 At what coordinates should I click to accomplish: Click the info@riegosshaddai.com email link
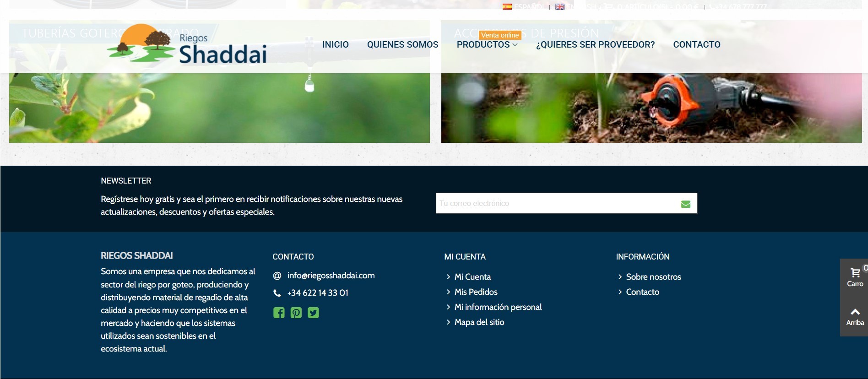pyautogui.click(x=331, y=276)
